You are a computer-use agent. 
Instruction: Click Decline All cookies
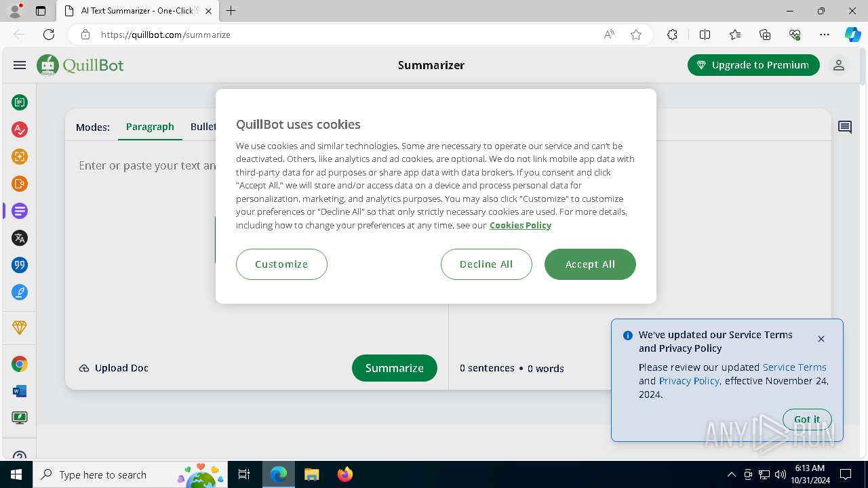[x=486, y=264]
